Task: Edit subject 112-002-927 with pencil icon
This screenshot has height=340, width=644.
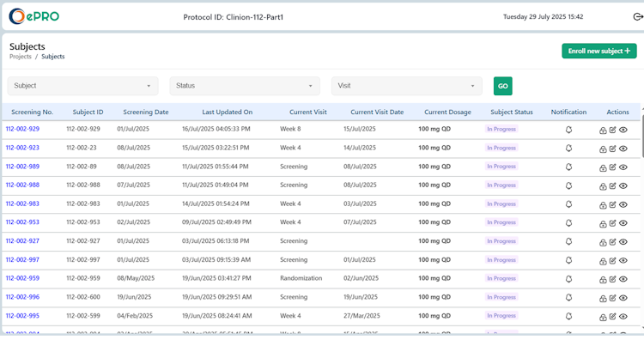Action: 612,242
